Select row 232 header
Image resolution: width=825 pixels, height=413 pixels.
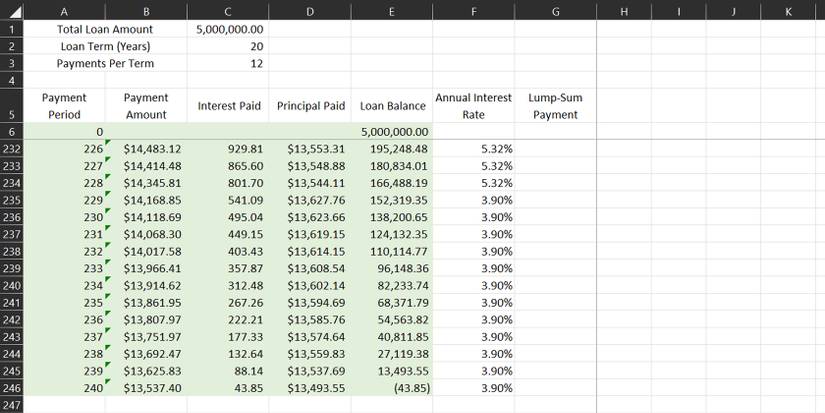pyautogui.click(x=13, y=149)
